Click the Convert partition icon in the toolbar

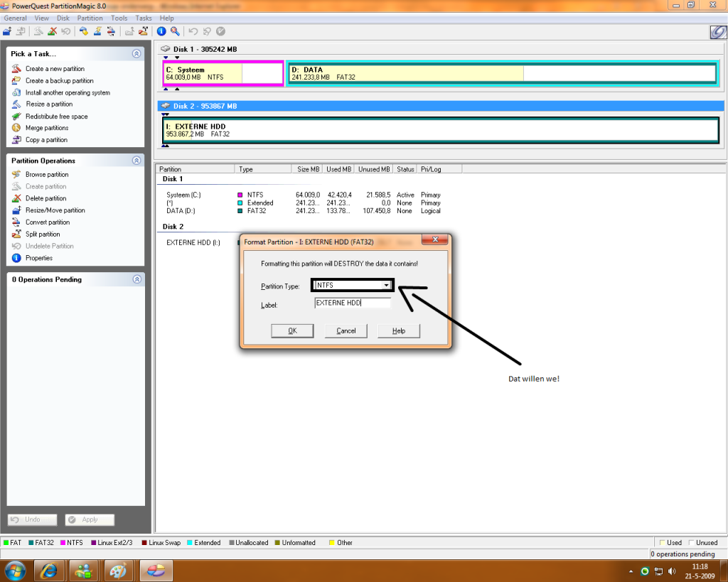pyautogui.click(x=111, y=31)
